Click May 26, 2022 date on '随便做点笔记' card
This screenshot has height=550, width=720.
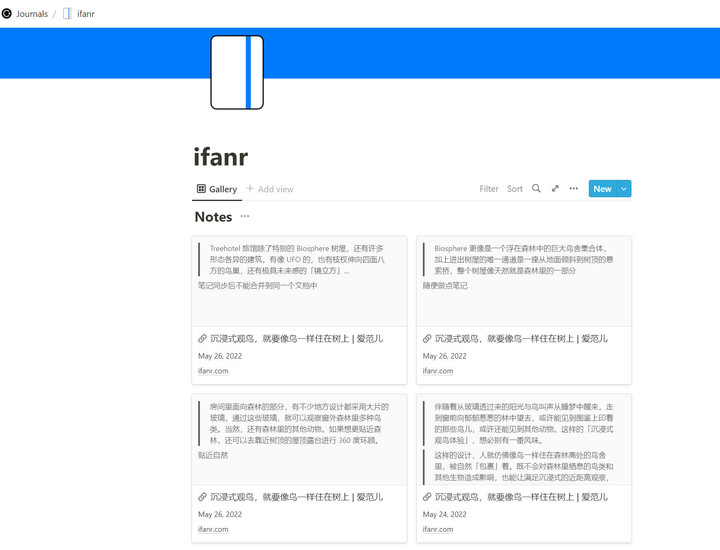pos(444,356)
